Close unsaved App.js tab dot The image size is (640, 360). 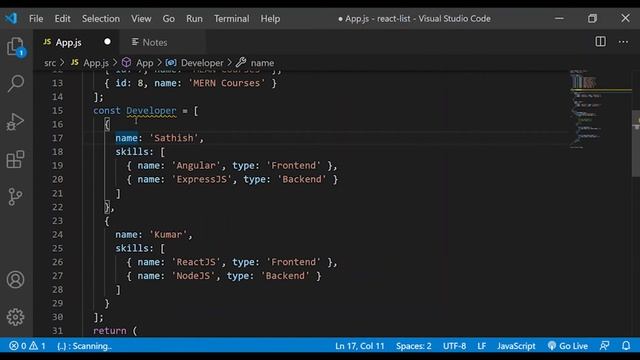[107, 42]
